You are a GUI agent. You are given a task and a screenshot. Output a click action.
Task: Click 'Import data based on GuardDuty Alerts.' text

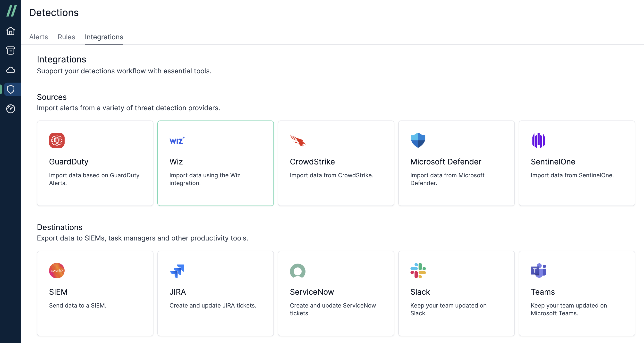click(94, 179)
